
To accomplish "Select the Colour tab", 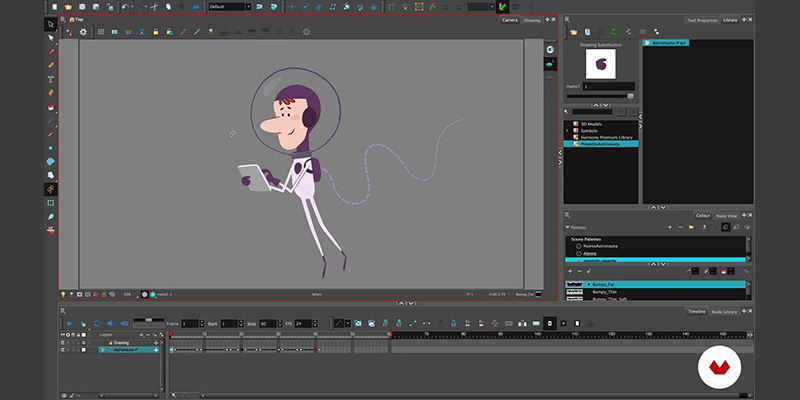I will coord(703,216).
